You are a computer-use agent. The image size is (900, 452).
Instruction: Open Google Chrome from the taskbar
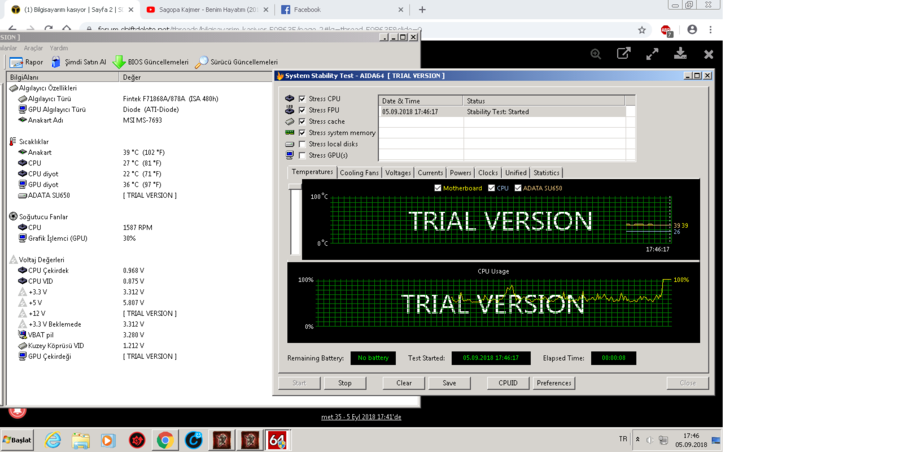click(x=165, y=439)
